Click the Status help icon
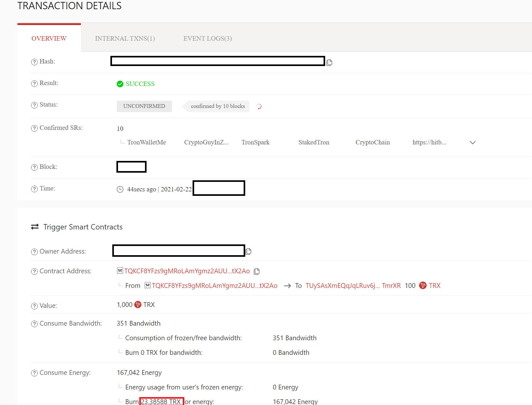The width and height of the screenshot is (532, 405). pos(34,105)
